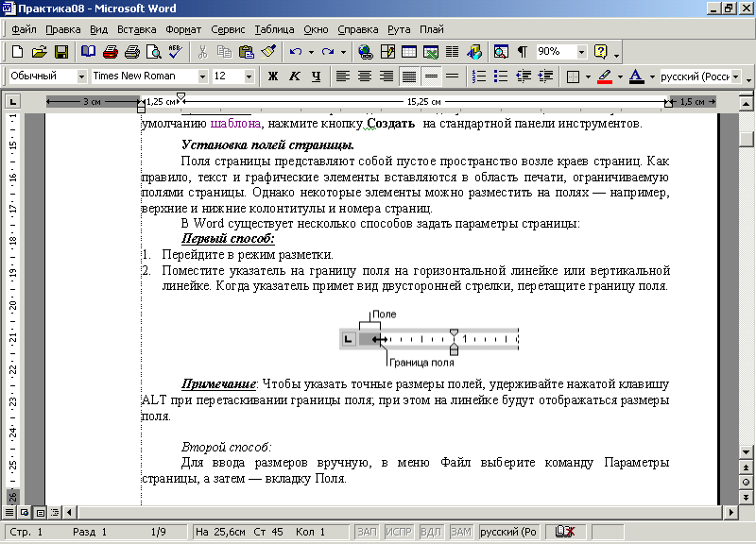Create a new blank document
This screenshot has height=544, width=756.
(17, 52)
